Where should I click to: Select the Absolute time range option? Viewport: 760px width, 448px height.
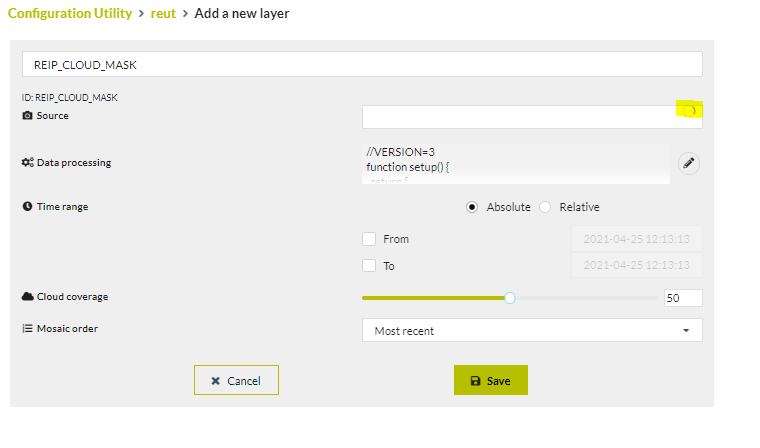(472, 207)
